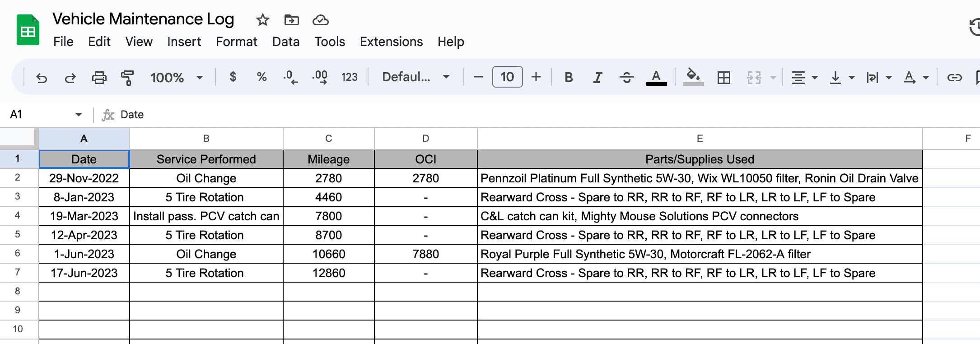Click the move to folder icon
The width and height of the screenshot is (980, 344).
tap(291, 20)
